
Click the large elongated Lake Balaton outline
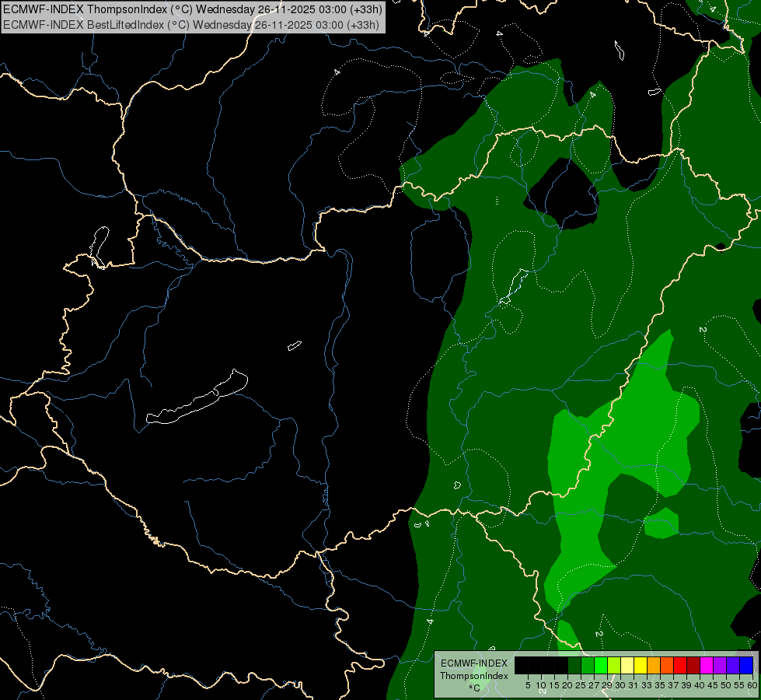pos(197,397)
